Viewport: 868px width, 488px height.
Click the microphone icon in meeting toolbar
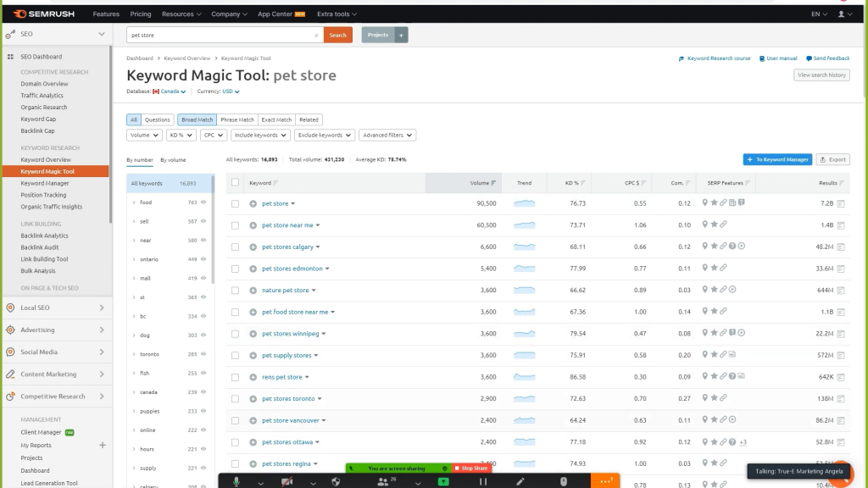pyautogui.click(x=236, y=481)
